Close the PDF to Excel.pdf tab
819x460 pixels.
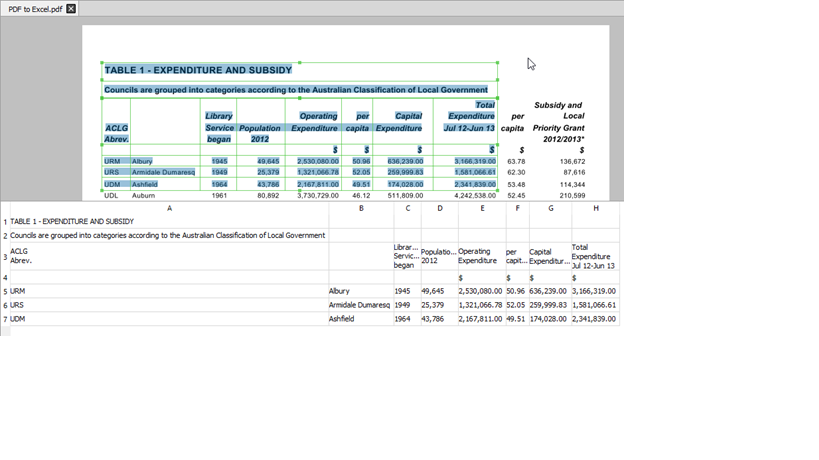pos(71,8)
